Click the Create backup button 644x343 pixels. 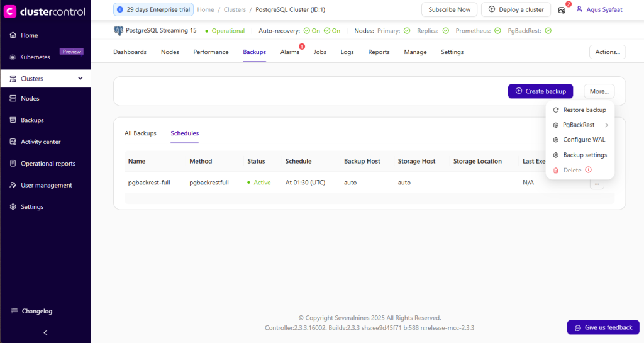[x=540, y=91]
